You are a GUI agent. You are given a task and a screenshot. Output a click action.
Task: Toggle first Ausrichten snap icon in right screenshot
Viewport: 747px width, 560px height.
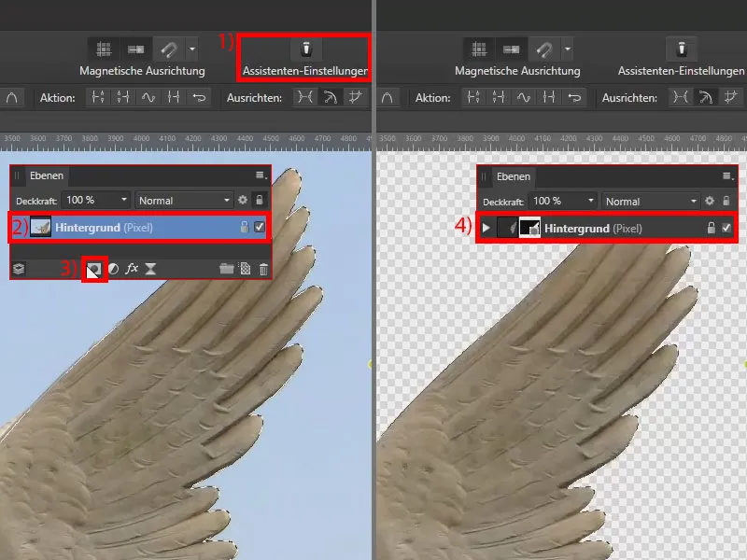pos(681,97)
